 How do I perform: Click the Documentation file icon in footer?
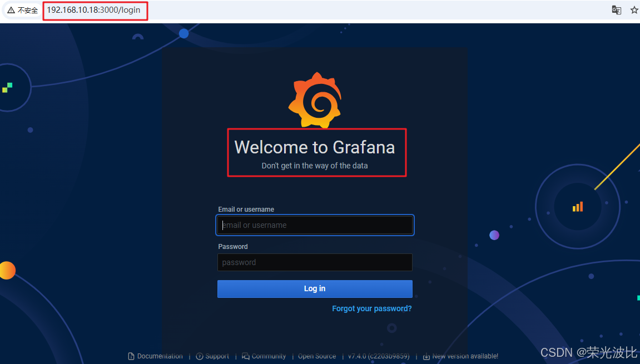(x=131, y=356)
